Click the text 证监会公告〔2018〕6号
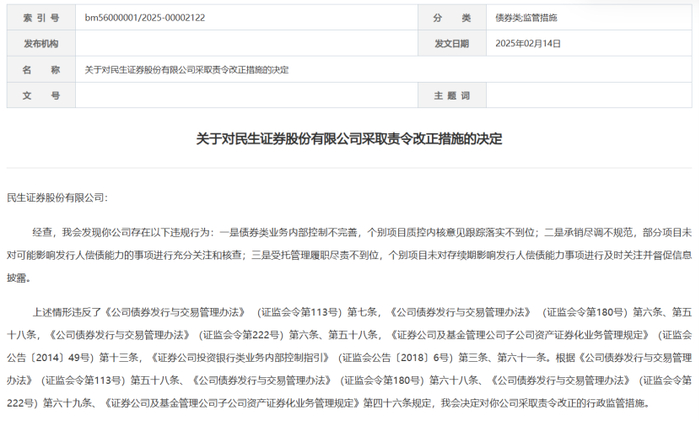700x421 pixels. 395,358
